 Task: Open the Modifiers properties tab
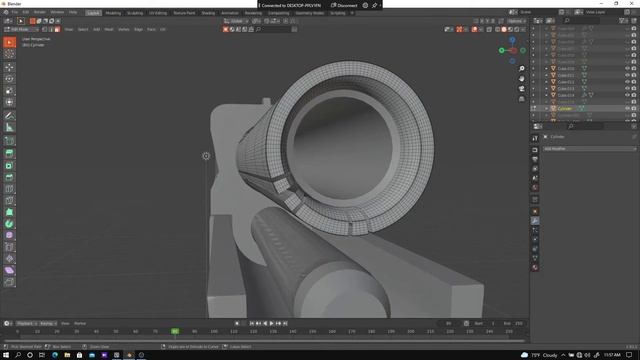pyautogui.click(x=535, y=221)
